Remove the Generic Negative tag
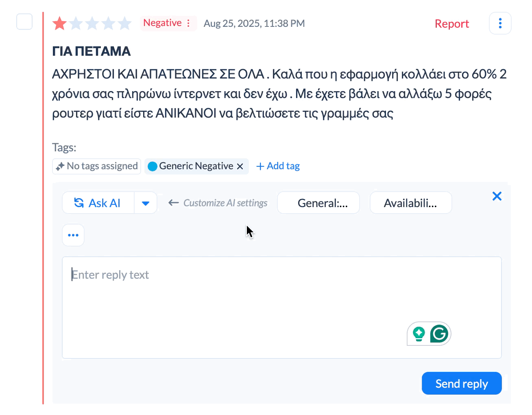 [240, 166]
